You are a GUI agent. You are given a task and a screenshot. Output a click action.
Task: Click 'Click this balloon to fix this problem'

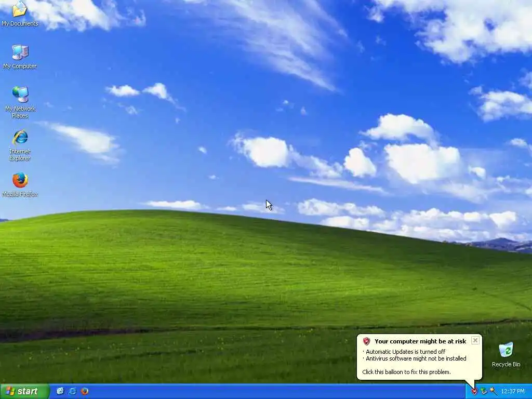tap(406, 372)
